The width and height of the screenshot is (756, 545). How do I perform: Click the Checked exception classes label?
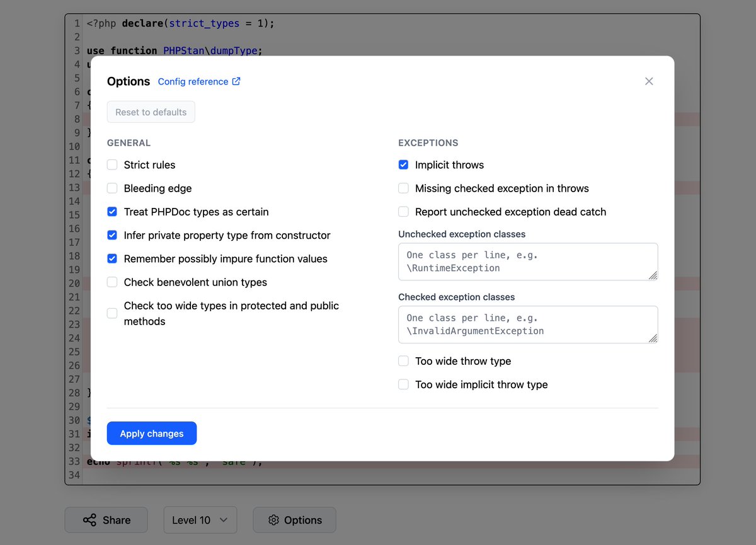click(457, 297)
